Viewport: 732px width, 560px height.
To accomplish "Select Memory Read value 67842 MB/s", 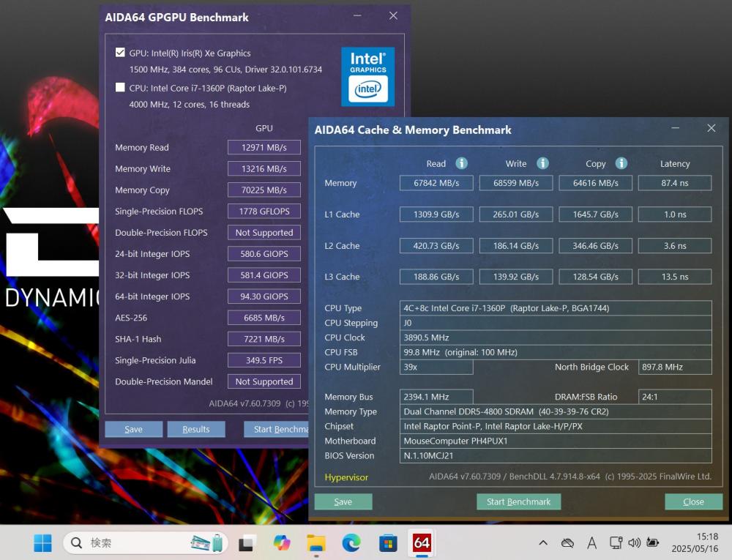I will [436, 183].
